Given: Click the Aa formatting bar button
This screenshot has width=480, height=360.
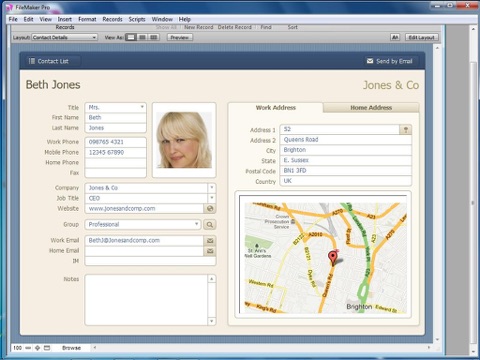Looking at the screenshot, I should point(395,37).
